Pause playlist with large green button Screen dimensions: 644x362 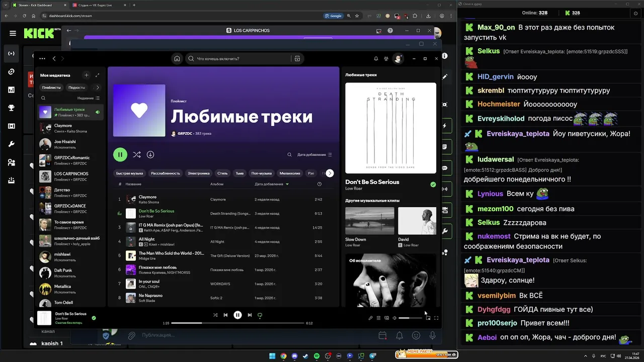pos(120,155)
